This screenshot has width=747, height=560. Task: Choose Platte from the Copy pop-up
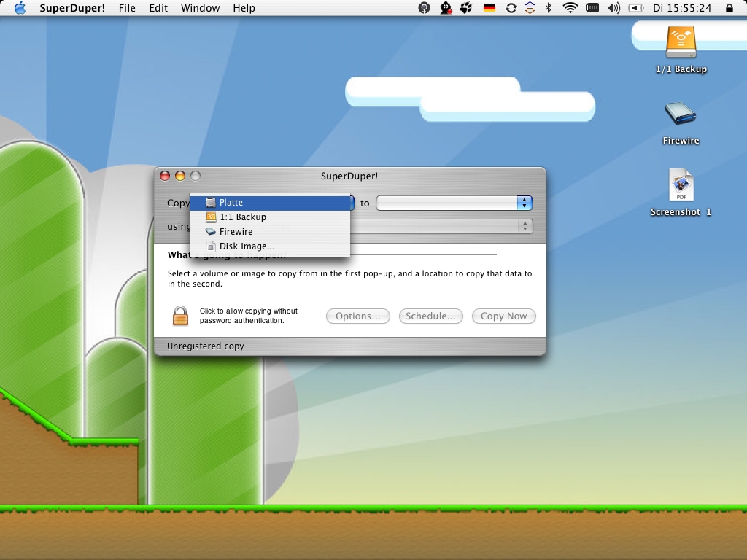point(270,203)
